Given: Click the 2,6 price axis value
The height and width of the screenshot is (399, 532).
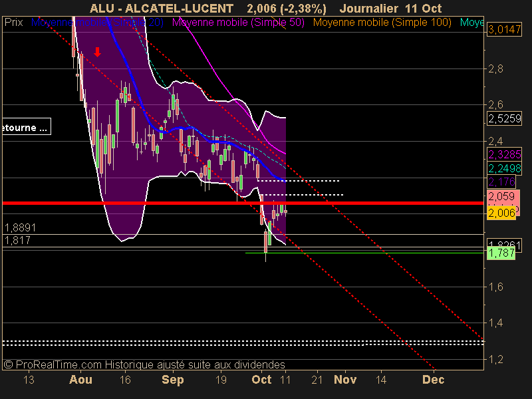Looking at the screenshot, I should (x=495, y=104).
